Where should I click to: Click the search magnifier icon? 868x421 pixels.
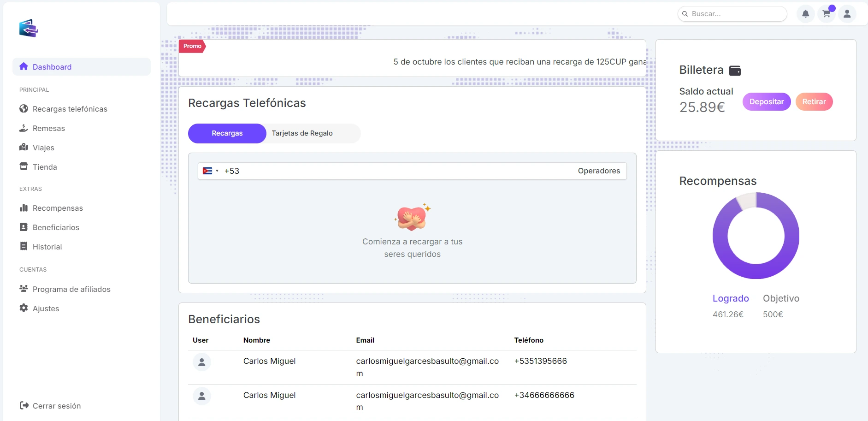pyautogui.click(x=685, y=14)
